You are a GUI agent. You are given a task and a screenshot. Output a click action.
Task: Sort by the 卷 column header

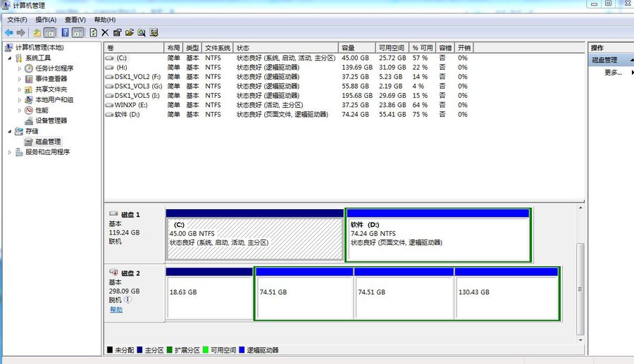coord(134,48)
